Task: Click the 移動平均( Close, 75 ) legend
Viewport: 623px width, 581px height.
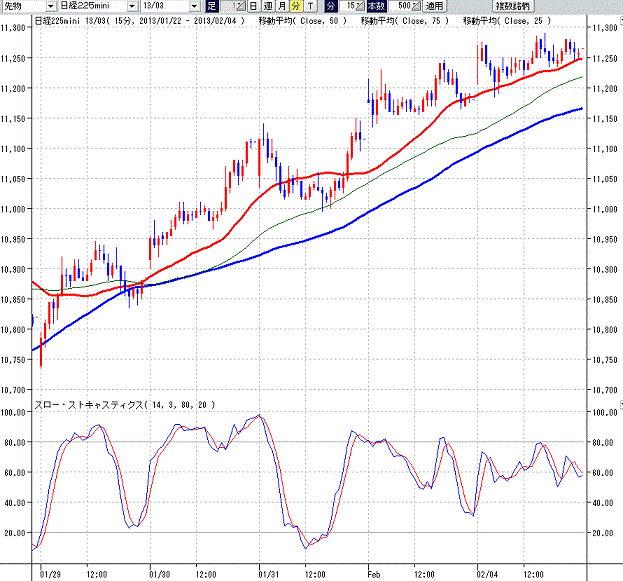Action: coord(405,21)
